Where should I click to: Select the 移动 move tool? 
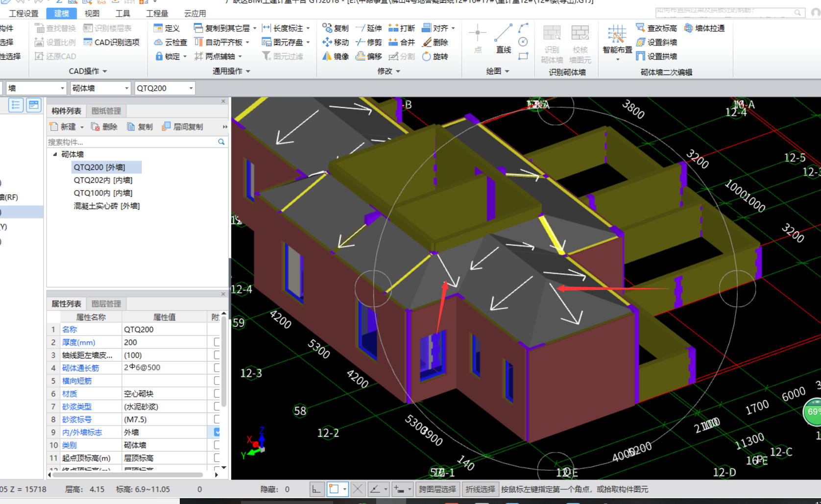tap(336, 43)
